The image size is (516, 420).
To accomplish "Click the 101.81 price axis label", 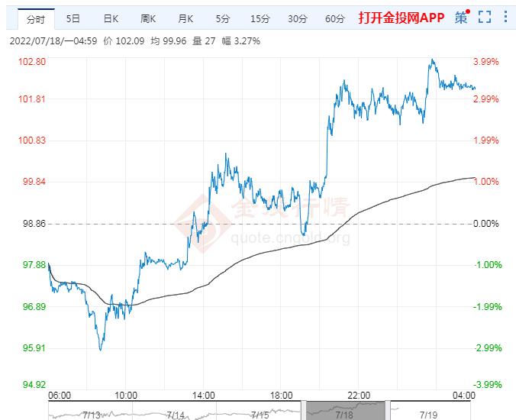I will [x=32, y=99].
